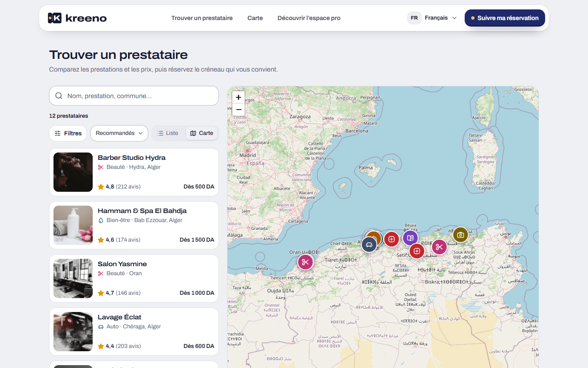Open Trouver un prestataire in navigation
Viewport: 588px width, 368px height.
[202, 18]
